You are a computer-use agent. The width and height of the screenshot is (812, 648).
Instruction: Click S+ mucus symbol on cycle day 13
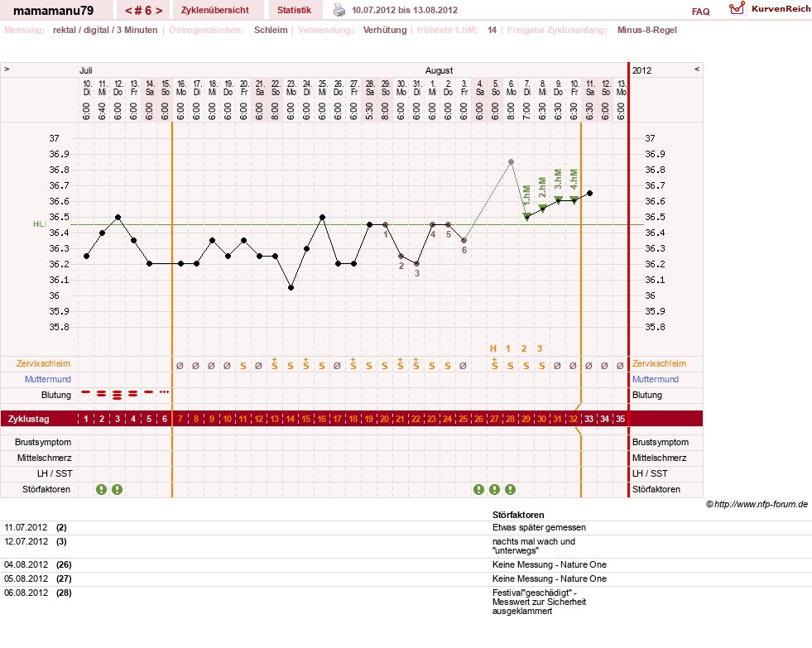click(275, 364)
